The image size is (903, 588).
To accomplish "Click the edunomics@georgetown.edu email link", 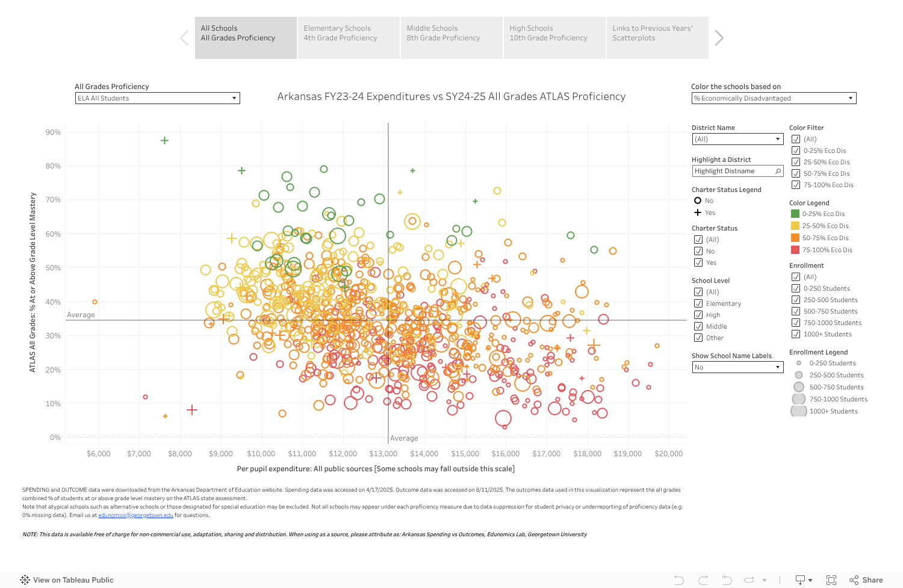I will (135, 515).
